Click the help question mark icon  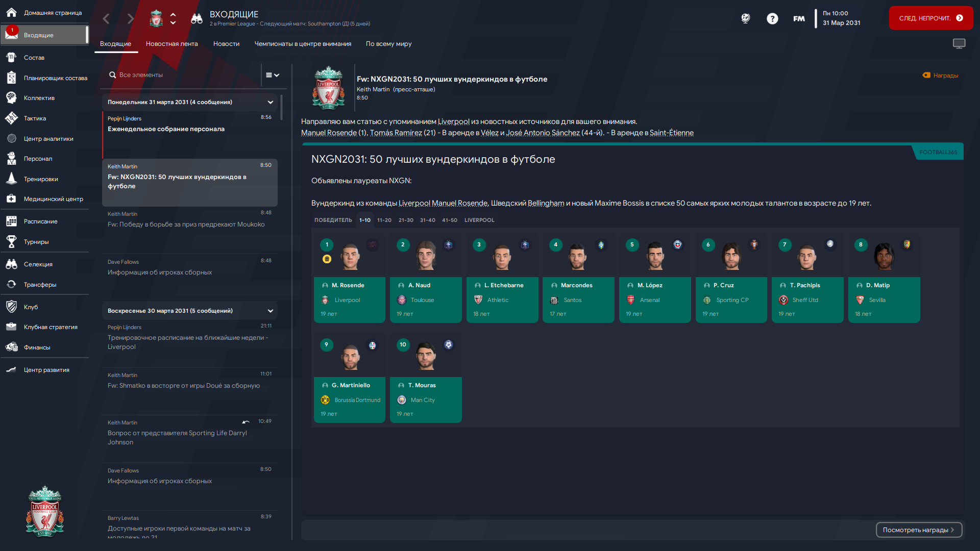pyautogui.click(x=772, y=19)
